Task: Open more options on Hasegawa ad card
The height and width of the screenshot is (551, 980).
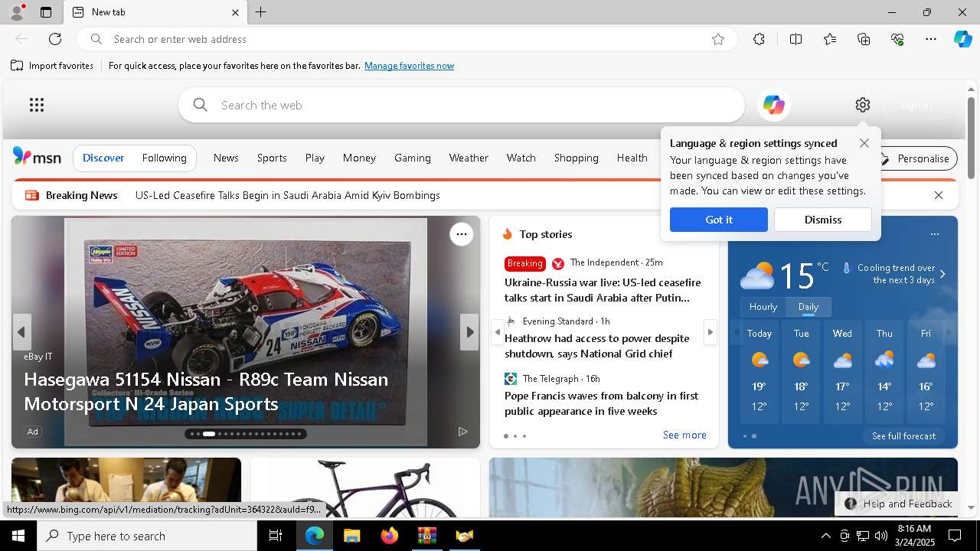Action: tap(462, 234)
